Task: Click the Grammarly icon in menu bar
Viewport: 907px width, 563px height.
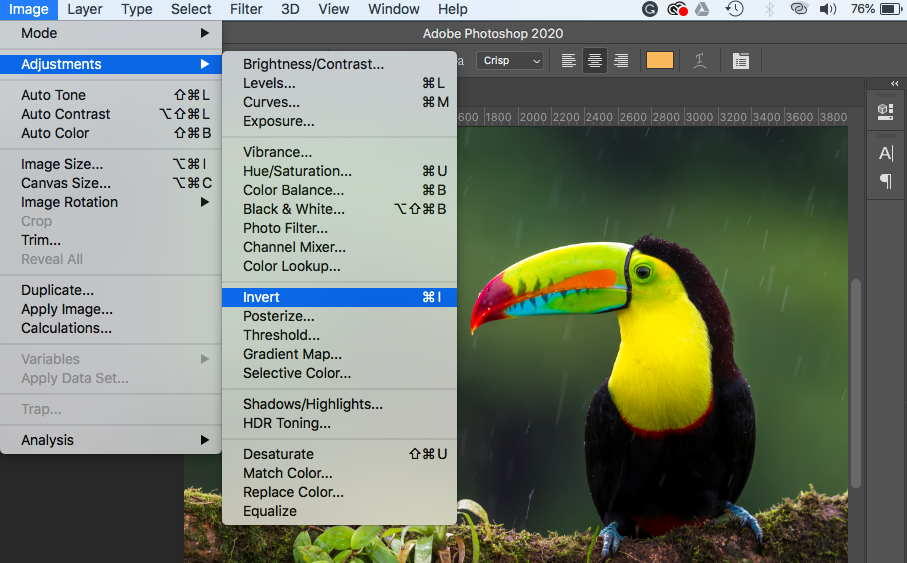Action: pyautogui.click(x=650, y=9)
